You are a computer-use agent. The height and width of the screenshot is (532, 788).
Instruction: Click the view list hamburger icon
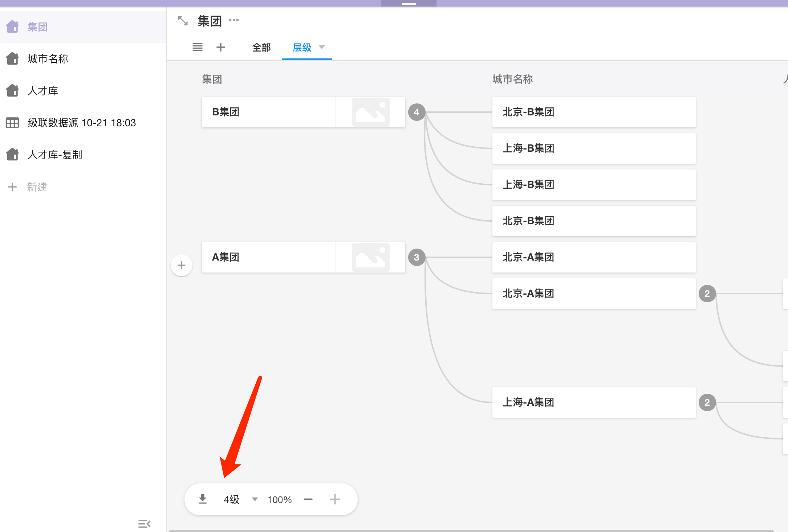tap(198, 47)
